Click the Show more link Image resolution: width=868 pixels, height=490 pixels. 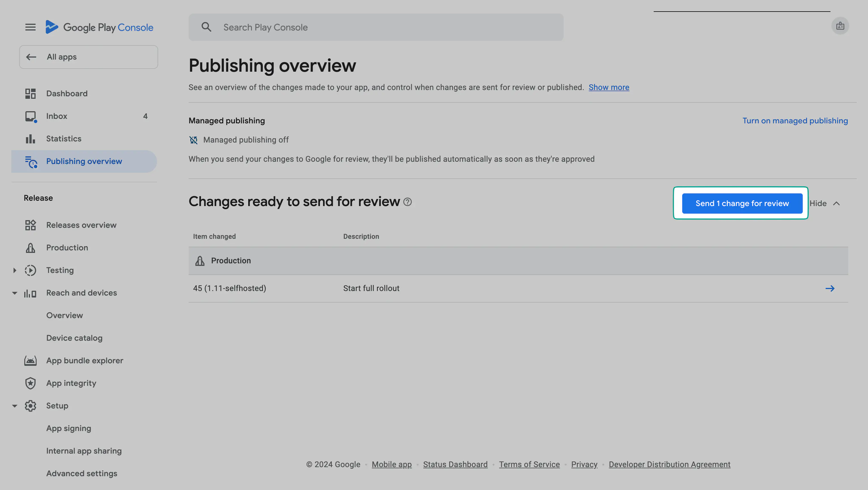(x=609, y=88)
